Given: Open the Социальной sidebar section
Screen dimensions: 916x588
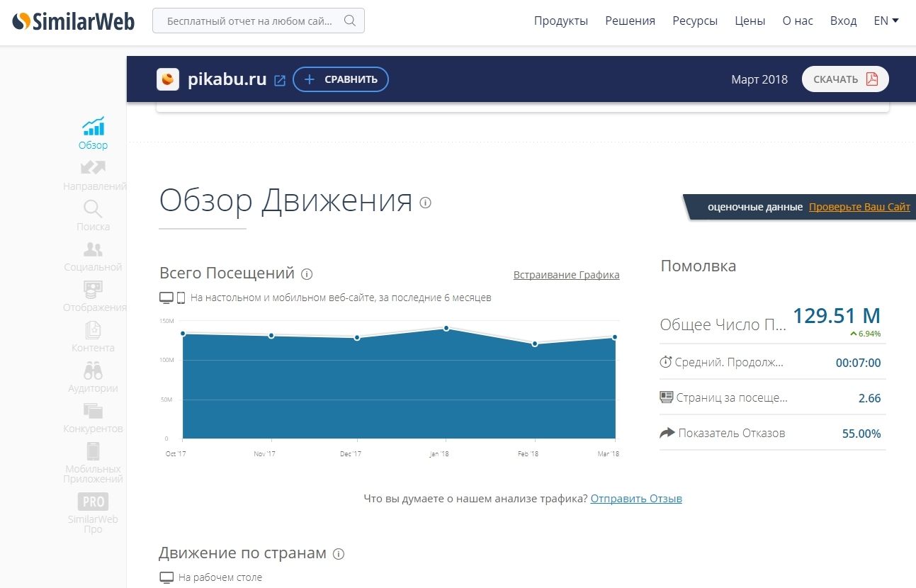Looking at the screenshot, I should click(x=94, y=256).
